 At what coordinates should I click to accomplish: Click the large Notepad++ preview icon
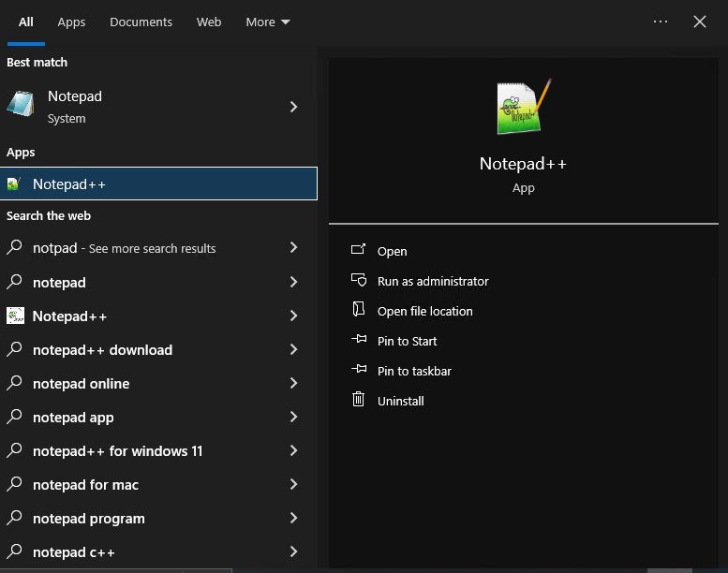[x=524, y=107]
